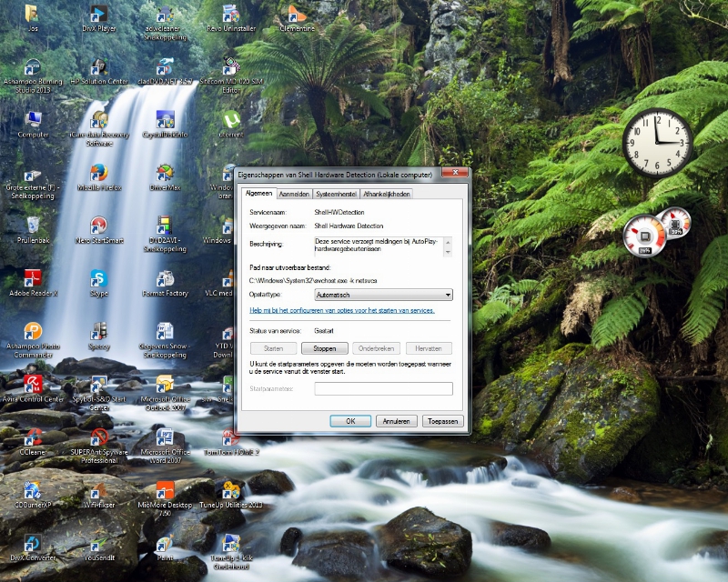Viewport: 728px width, 582px height.
Task: Click inside the Startparameters text field
Action: point(383,388)
